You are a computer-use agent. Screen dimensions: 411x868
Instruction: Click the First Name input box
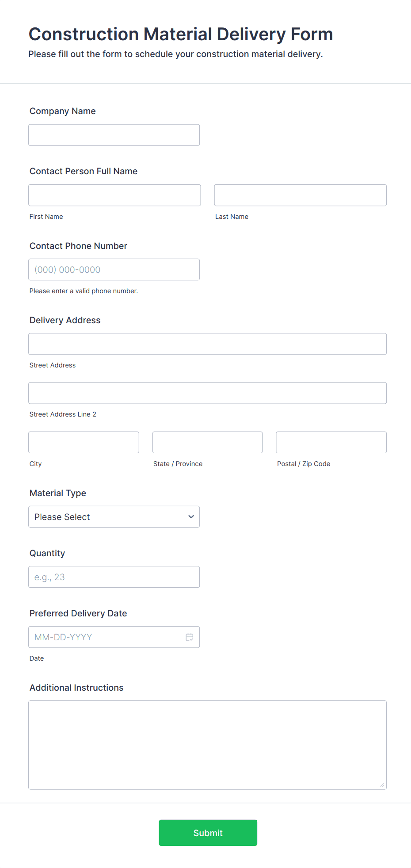click(x=114, y=195)
